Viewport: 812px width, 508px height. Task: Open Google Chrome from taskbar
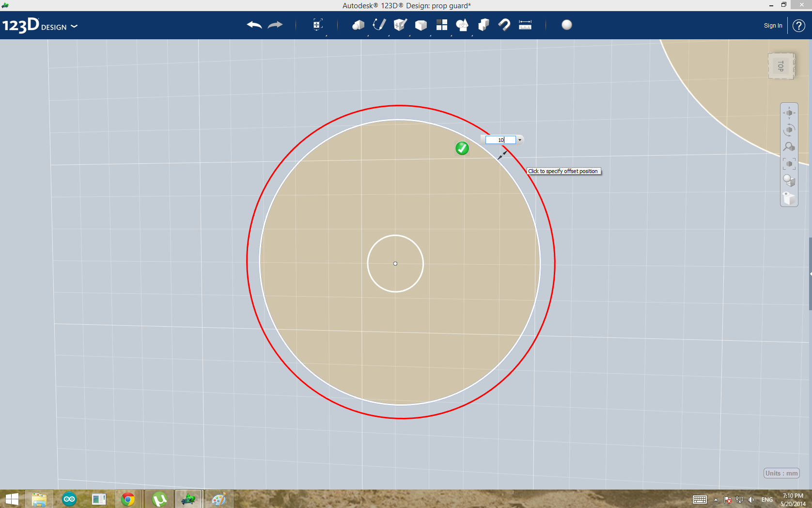pos(128,499)
